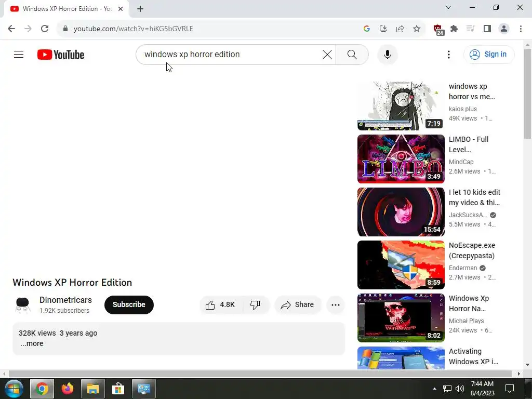Open the ad blocker extension with badge 24
Viewport: 532px width, 399px height.
click(x=438, y=30)
